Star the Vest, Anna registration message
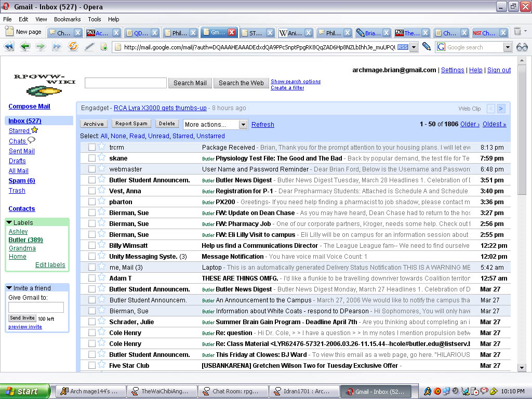 [x=101, y=190]
